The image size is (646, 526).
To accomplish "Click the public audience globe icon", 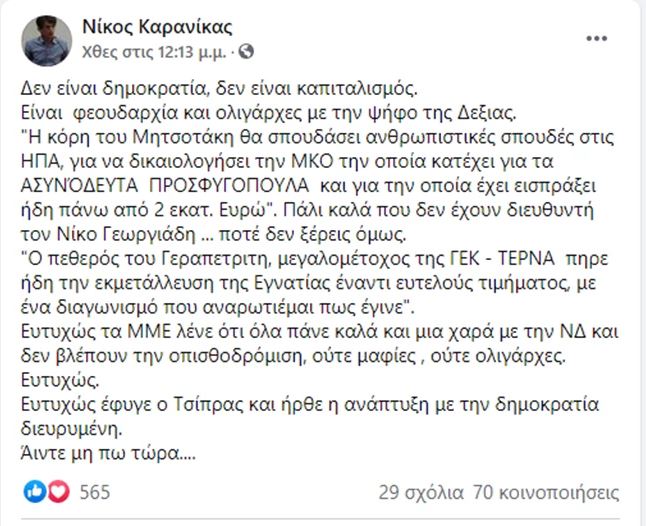I will [248, 51].
